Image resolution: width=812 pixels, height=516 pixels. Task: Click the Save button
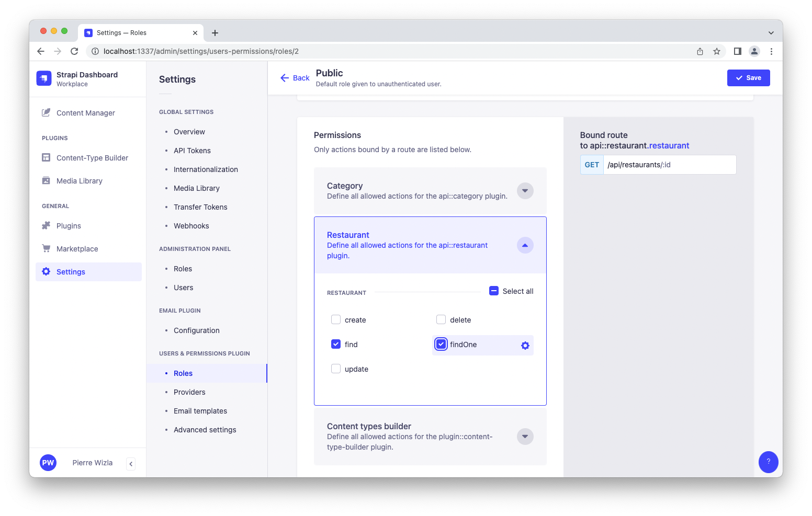pyautogui.click(x=748, y=77)
